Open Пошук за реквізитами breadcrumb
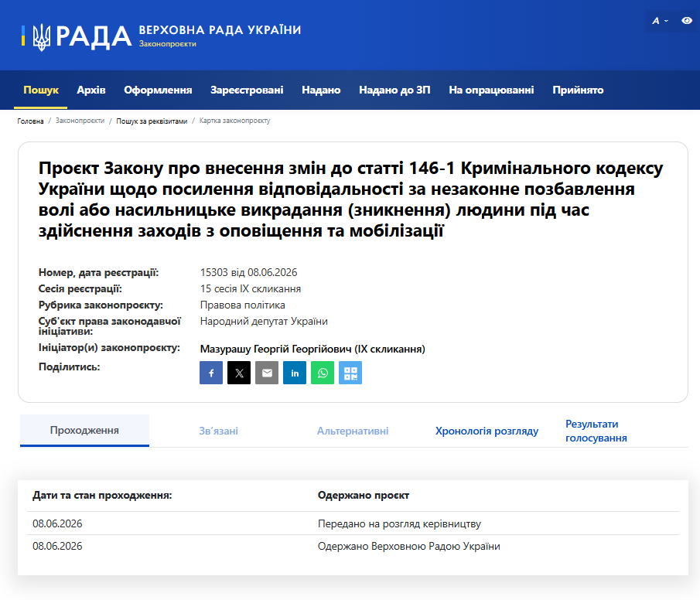 (152, 121)
